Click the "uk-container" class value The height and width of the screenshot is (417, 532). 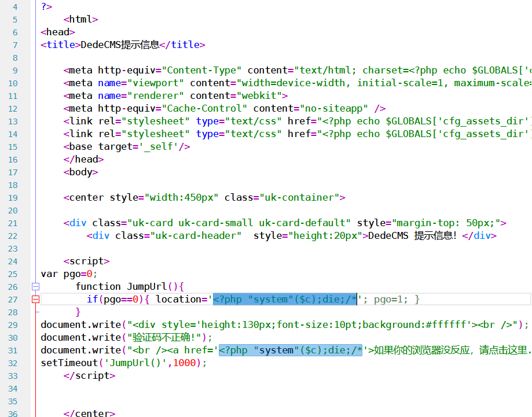tap(299, 197)
